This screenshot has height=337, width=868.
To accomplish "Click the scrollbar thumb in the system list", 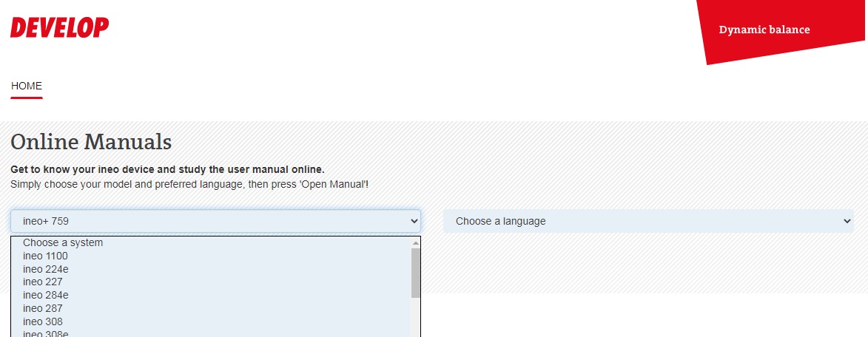I will 415,272.
